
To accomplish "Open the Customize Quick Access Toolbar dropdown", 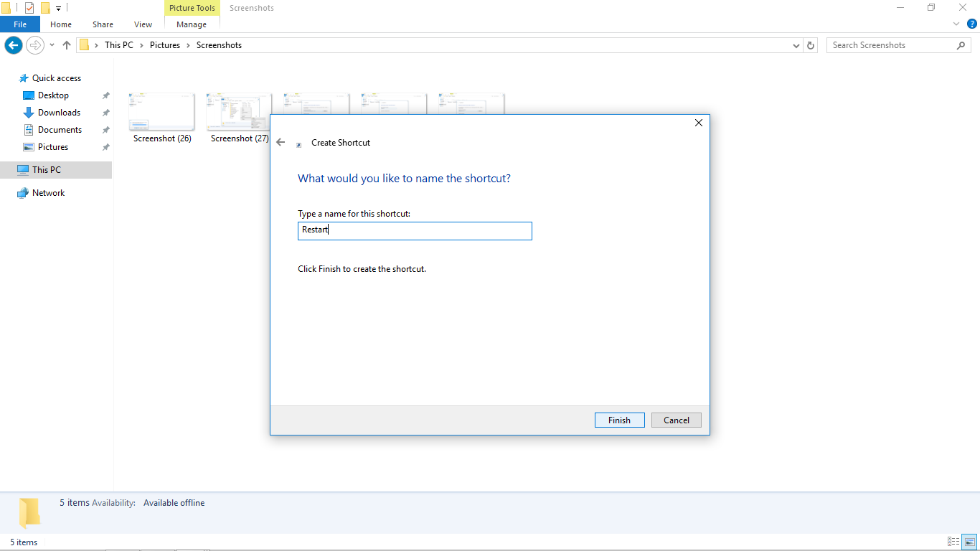I will (x=58, y=9).
